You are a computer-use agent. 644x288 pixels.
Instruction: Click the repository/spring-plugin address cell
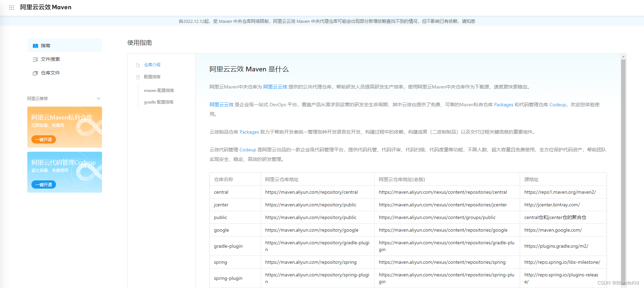(317, 278)
